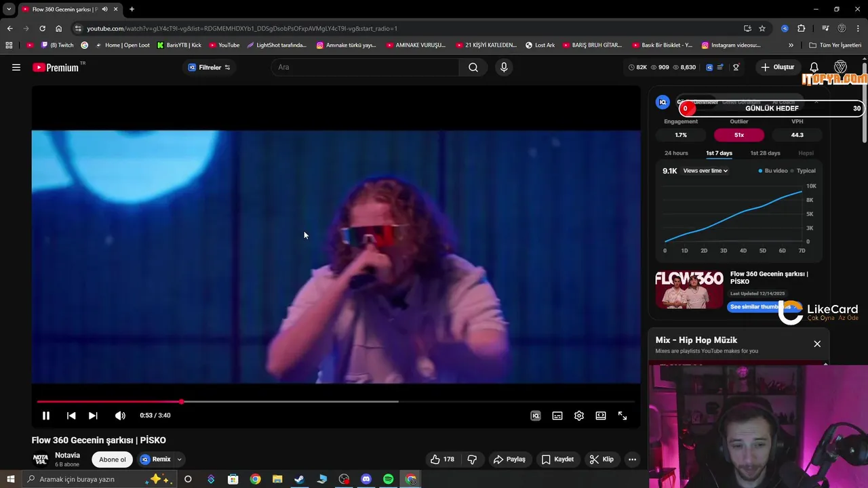Save video with Kaydet button
This screenshot has height=488, width=868.
tap(557, 459)
